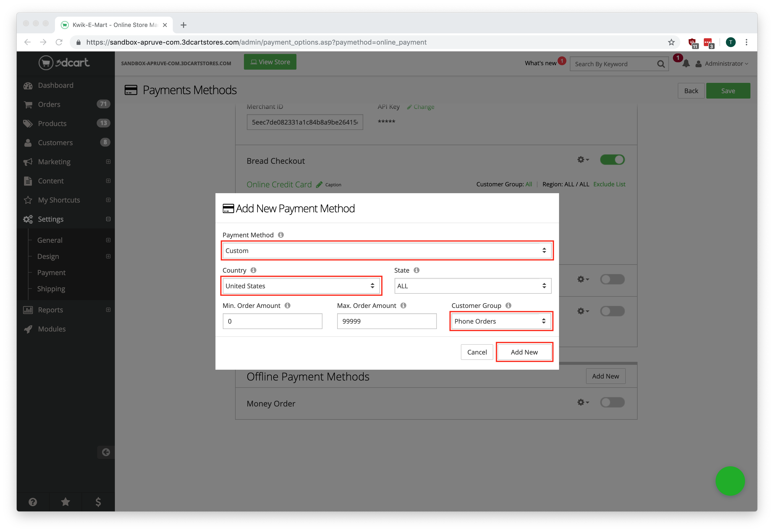
Task: Open the Country United States dropdown
Action: tap(301, 286)
